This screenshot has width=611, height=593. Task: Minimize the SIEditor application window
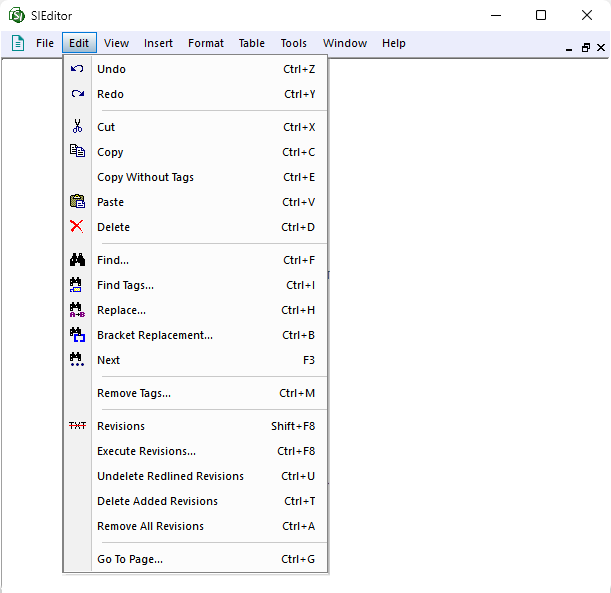pos(496,16)
